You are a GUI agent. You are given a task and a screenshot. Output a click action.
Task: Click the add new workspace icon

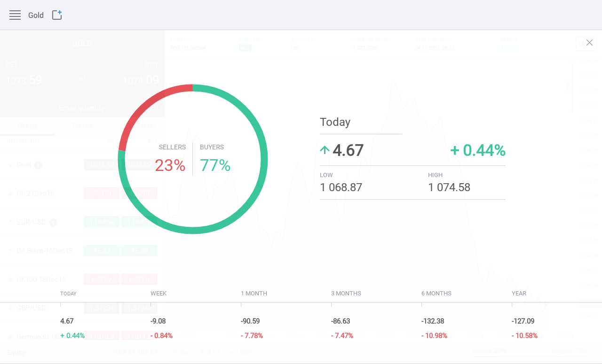(57, 15)
